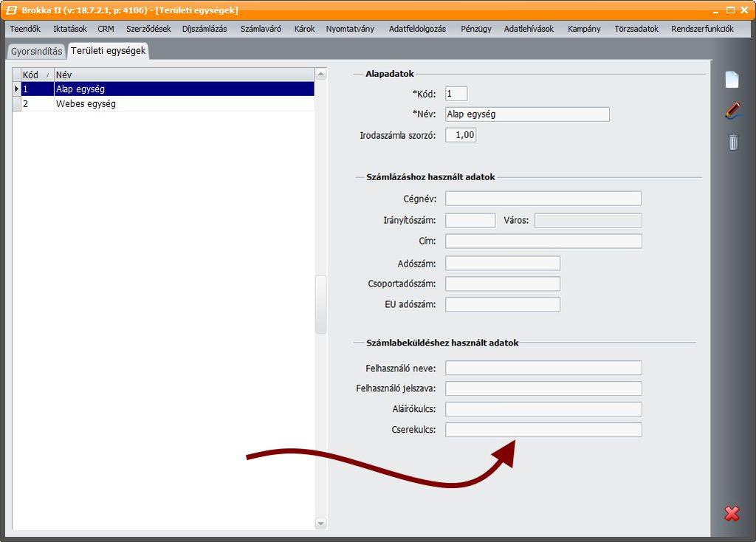Open the Adatlehívások menu

[x=529, y=29]
